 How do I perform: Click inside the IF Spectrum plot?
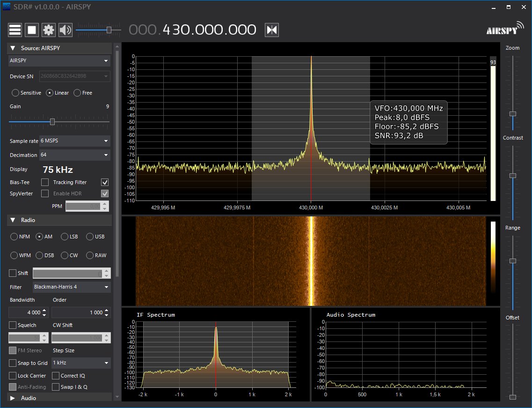tap(216, 354)
